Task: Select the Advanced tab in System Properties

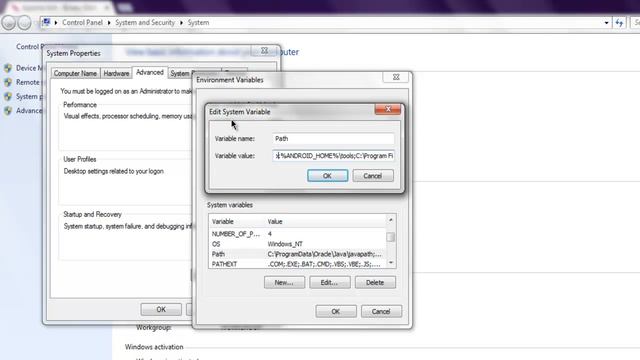Action: pos(150,72)
